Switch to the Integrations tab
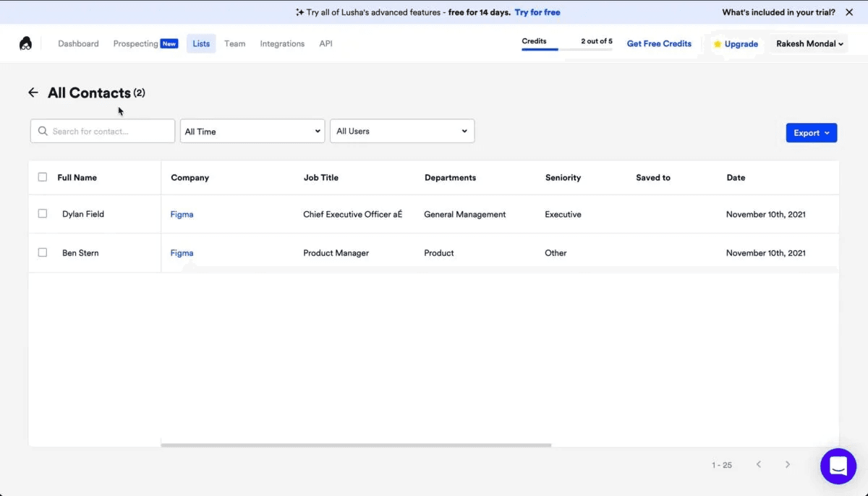This screenshot has width=868, height=496. click(282, 43)
